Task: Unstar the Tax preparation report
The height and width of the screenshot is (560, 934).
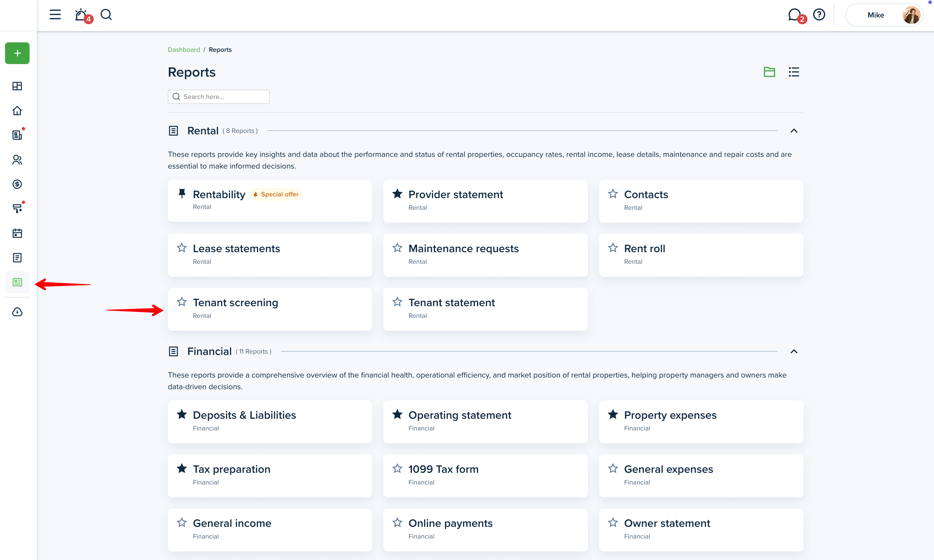Action: 182,469
